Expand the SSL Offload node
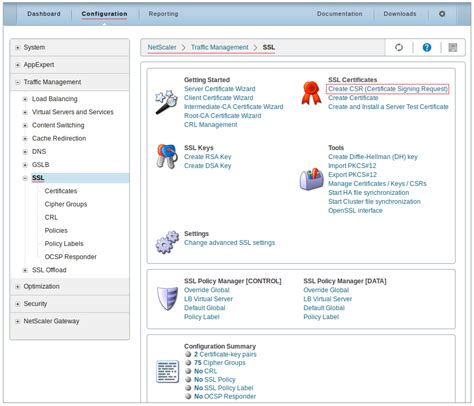The image size is (474, 406). click(25, 270)
